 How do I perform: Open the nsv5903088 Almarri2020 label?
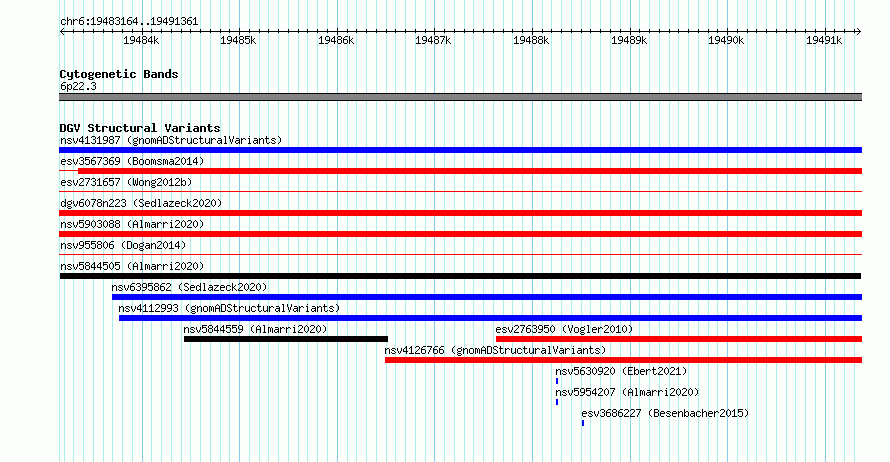[132, 224]
